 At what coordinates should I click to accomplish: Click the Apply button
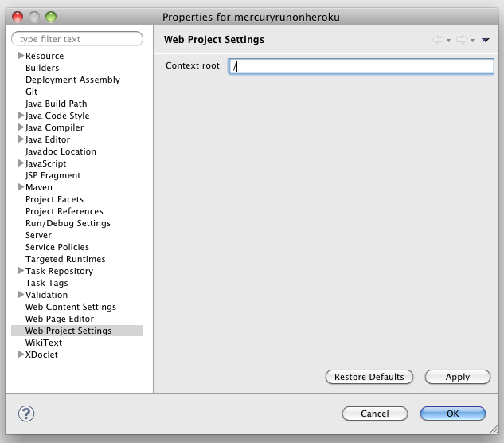click(x=458, y=377)
